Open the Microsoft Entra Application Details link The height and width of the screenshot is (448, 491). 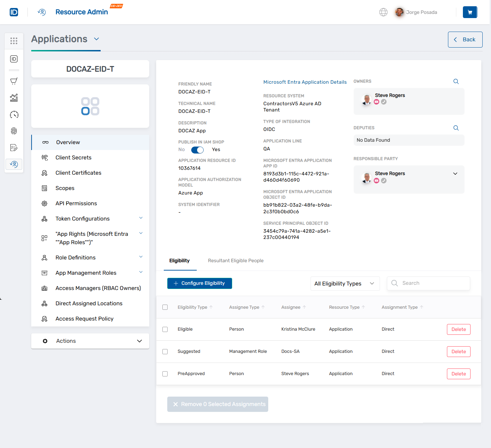tap(305, 82)
